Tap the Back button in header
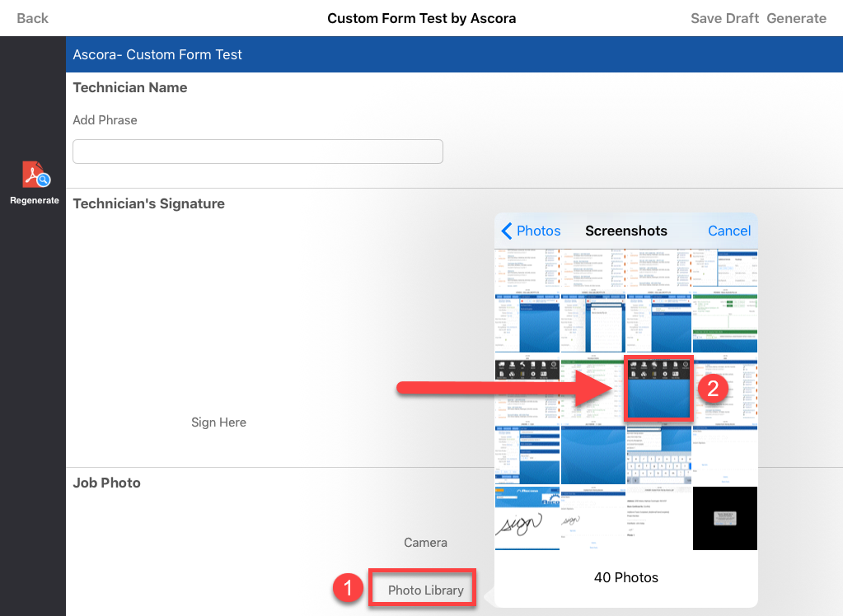843x616 pixels. (32, 18)
